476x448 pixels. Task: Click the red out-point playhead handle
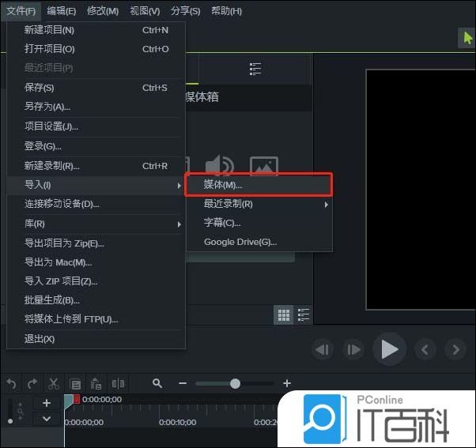click(77, 399)
